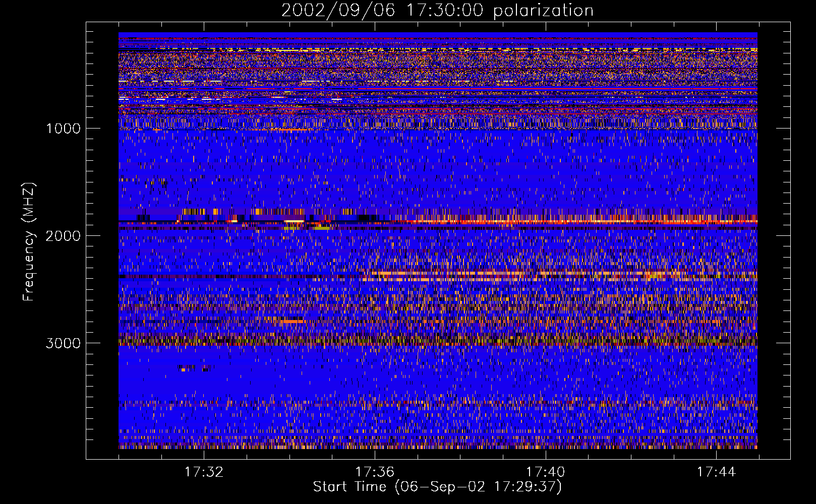Click the 1000 frequency tick label
Screen dimensions: 816x504
click(x=63, y=129)
